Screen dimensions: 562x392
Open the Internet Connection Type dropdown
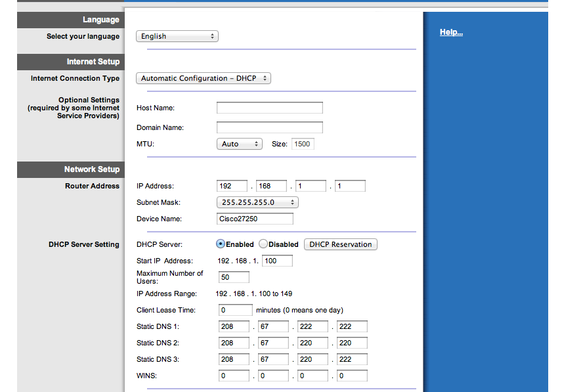point(204,78)
